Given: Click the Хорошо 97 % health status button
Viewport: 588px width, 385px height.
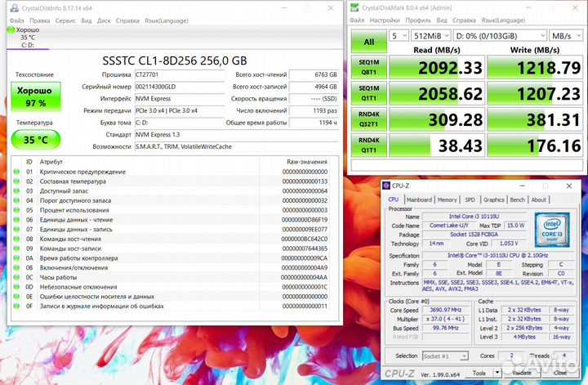Looking at the screenshot, I should (x=36, y=96).
